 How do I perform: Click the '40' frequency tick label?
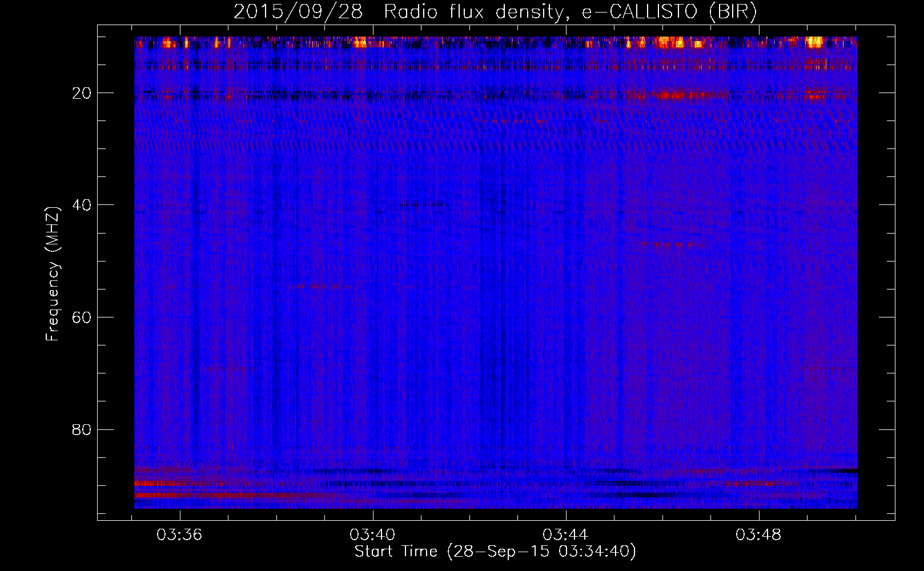click(82, 205)
